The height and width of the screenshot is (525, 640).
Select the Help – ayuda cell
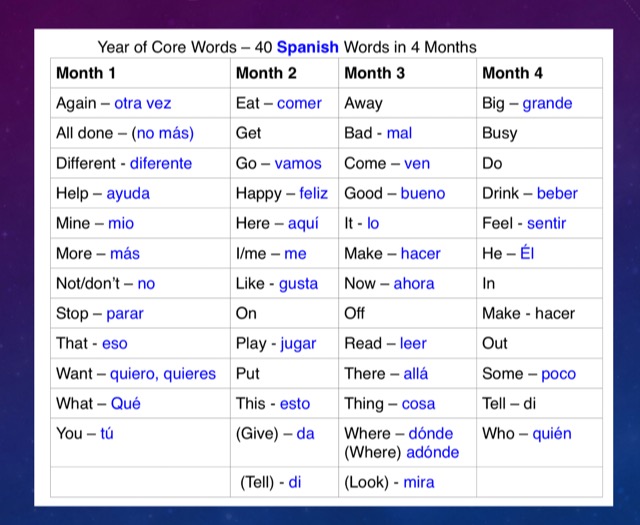[x=140, y=193]
